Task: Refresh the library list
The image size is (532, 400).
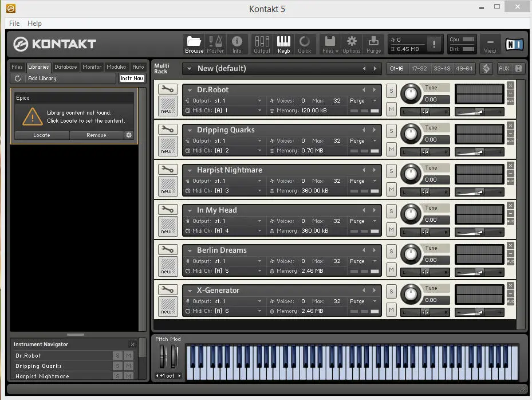Action: pyautogui.click(x=18, y=79)
